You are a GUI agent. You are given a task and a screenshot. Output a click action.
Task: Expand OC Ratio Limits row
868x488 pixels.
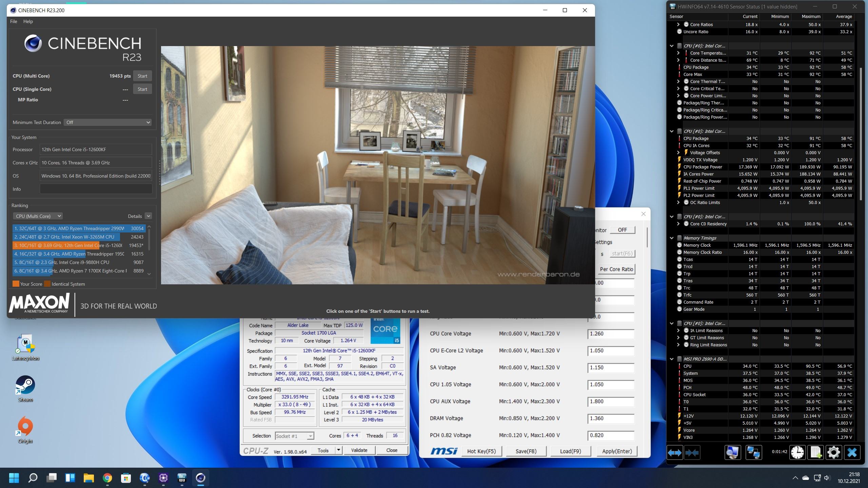click(678, 203)
